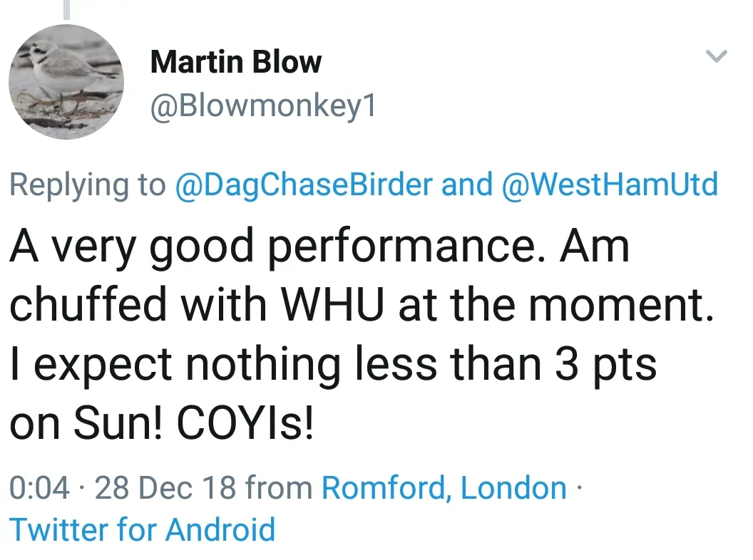Click the "WHU" abbreviation in the tweet
Image resolution: width=753 pixels, height=560 pixels.
pyautogui.click(x=334, y=305)
